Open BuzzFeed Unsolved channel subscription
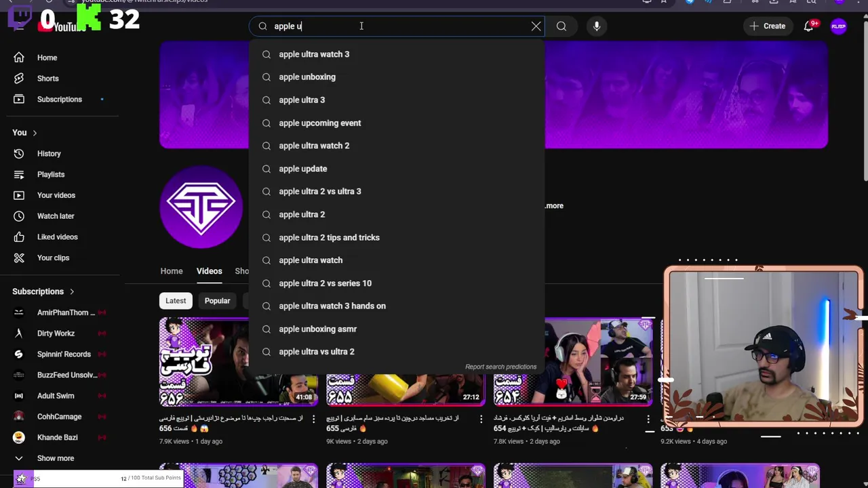The height and width of the screenshot is (488, 868). (x=60, y=375)
